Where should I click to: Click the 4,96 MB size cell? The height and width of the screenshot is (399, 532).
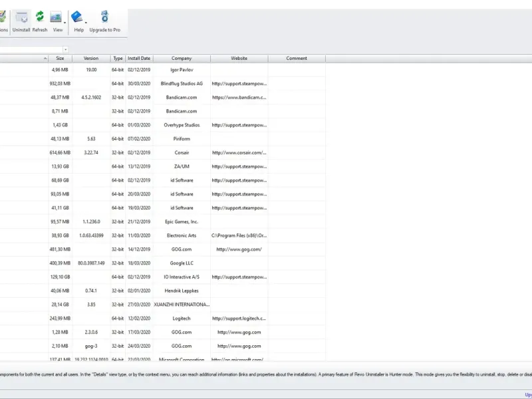(60, 70)
